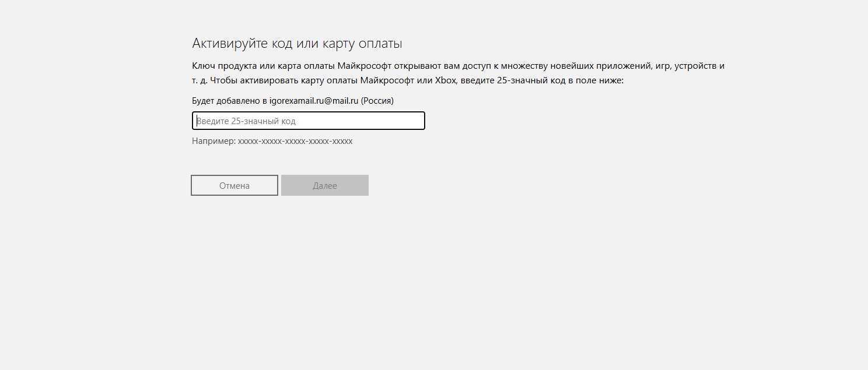Click the (Россия) region label
This screenshot has width=868, height=370.
coord(377,101)
